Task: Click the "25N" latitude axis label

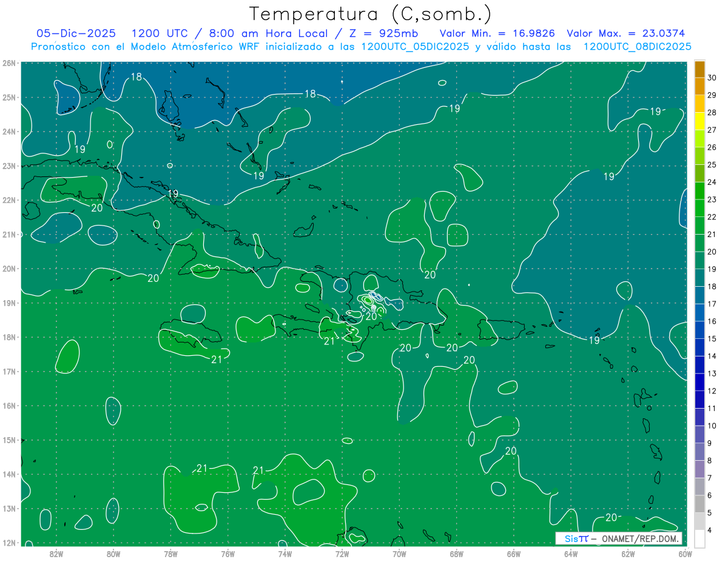Action: [9, 97]
